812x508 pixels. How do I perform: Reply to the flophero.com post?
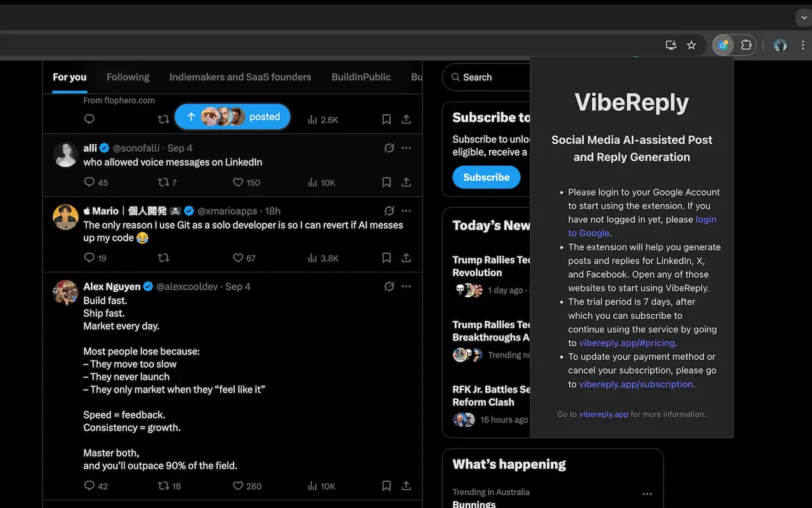click(89, 119)
